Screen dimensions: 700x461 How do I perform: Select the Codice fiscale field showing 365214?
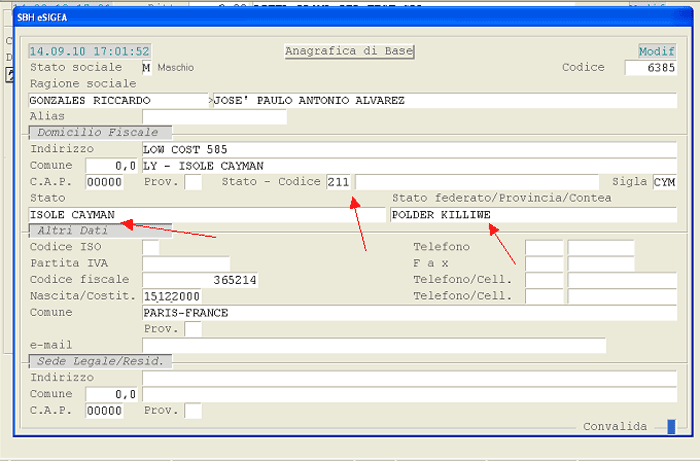[200, 280]
